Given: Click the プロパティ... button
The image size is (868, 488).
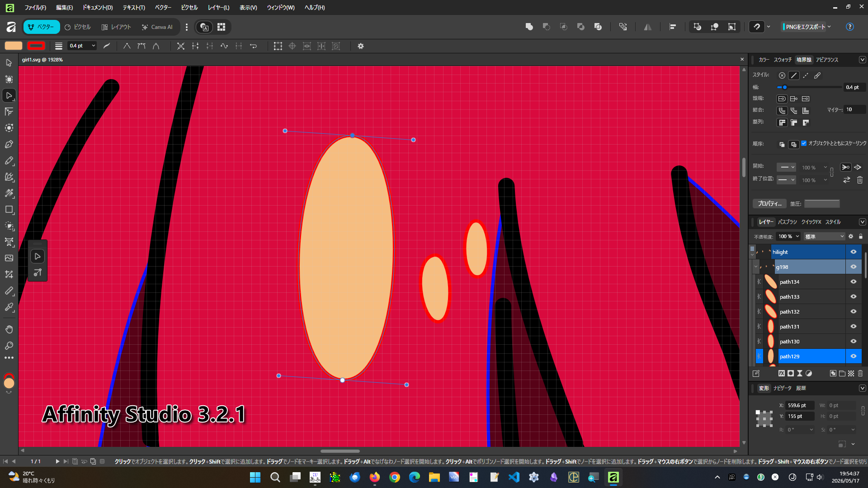Looking at the screenshot, I should 769,204.
